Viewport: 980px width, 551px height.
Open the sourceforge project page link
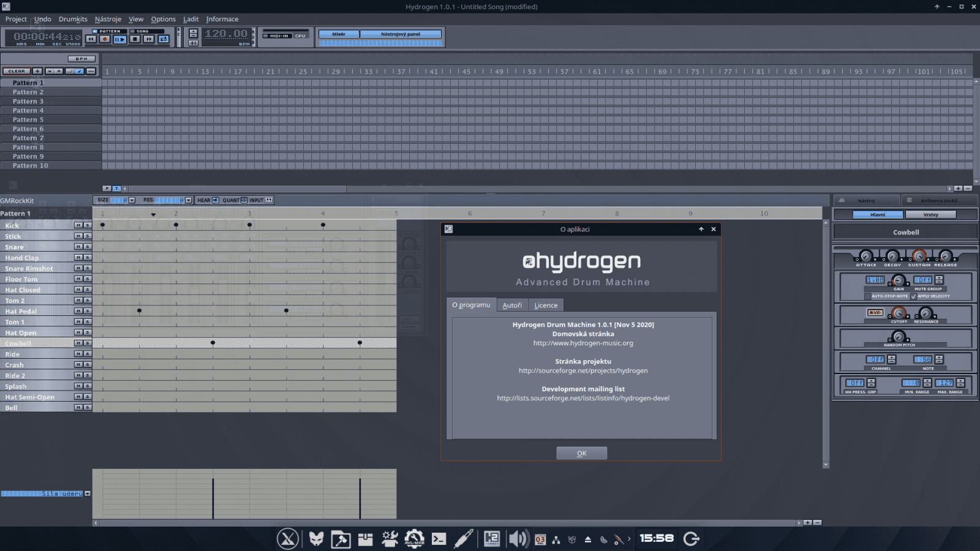coord(583,370)
